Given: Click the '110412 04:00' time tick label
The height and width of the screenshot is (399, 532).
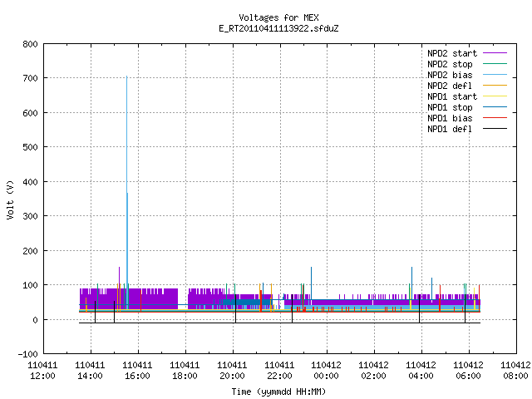Looking at the screenshot, I should coord(421,371).
